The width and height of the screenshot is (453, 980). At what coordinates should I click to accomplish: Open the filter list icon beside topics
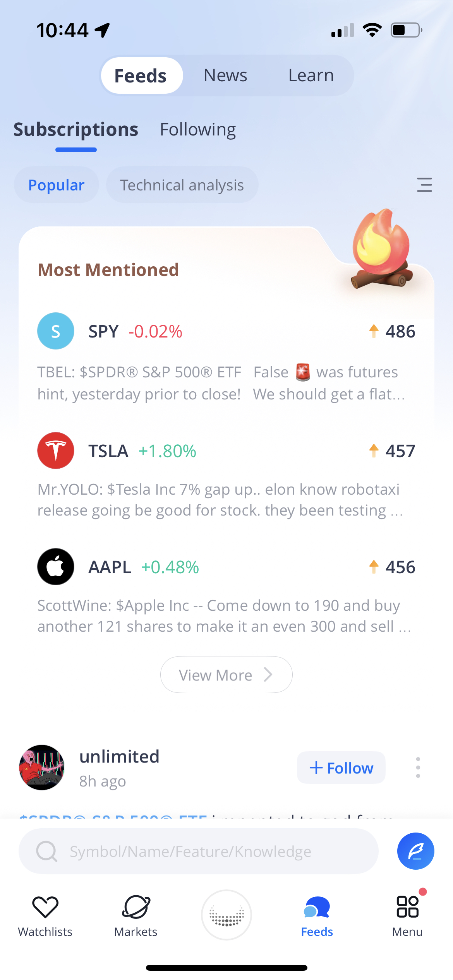pos(424,185)
